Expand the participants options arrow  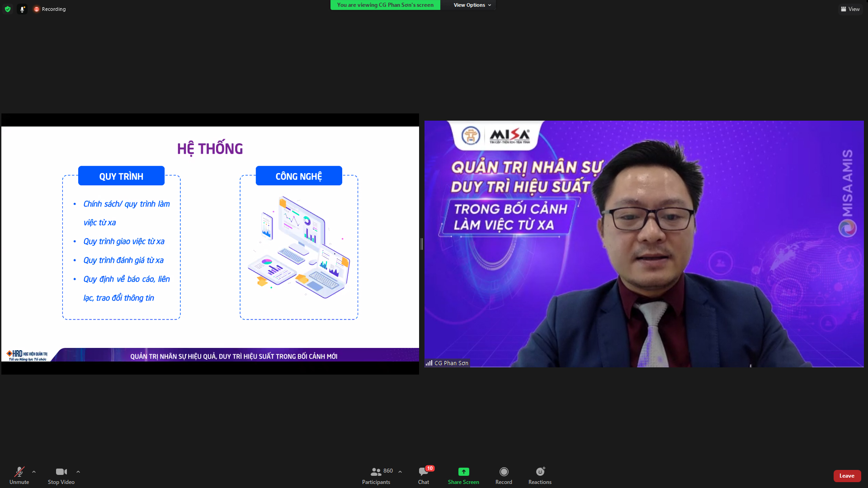400,472
